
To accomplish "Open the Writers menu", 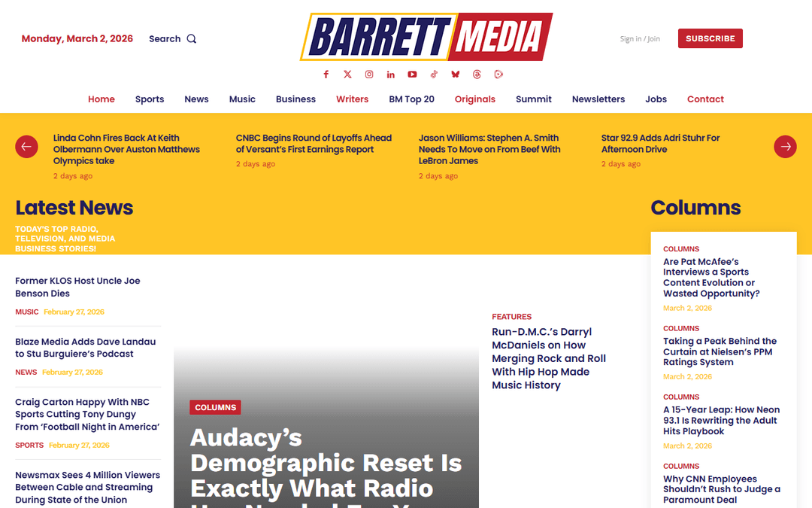I will pyautogui.click(x=352, y=99).
